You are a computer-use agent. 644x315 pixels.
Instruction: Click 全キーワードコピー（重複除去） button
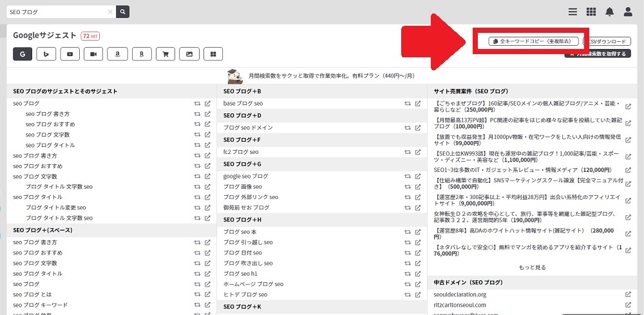[x=533, y=41]
